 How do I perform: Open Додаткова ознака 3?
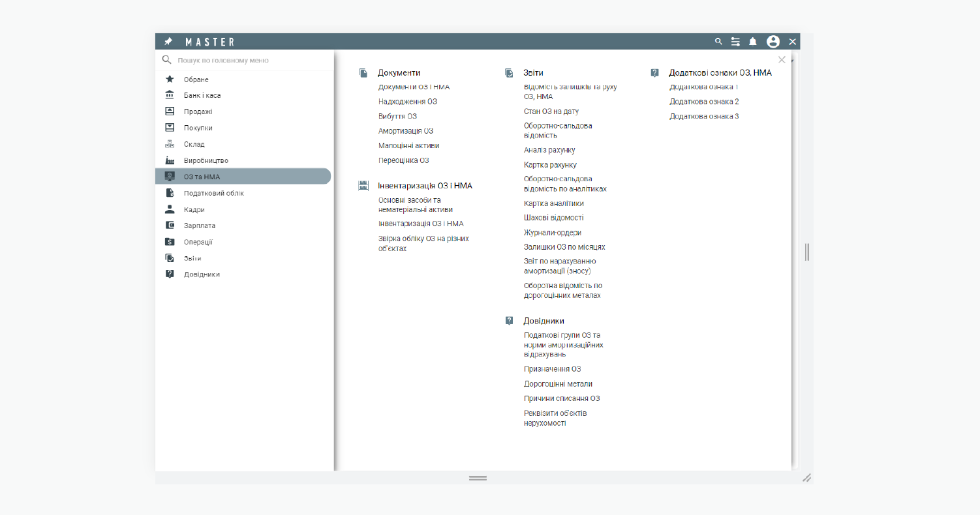(x=704, y=116)
